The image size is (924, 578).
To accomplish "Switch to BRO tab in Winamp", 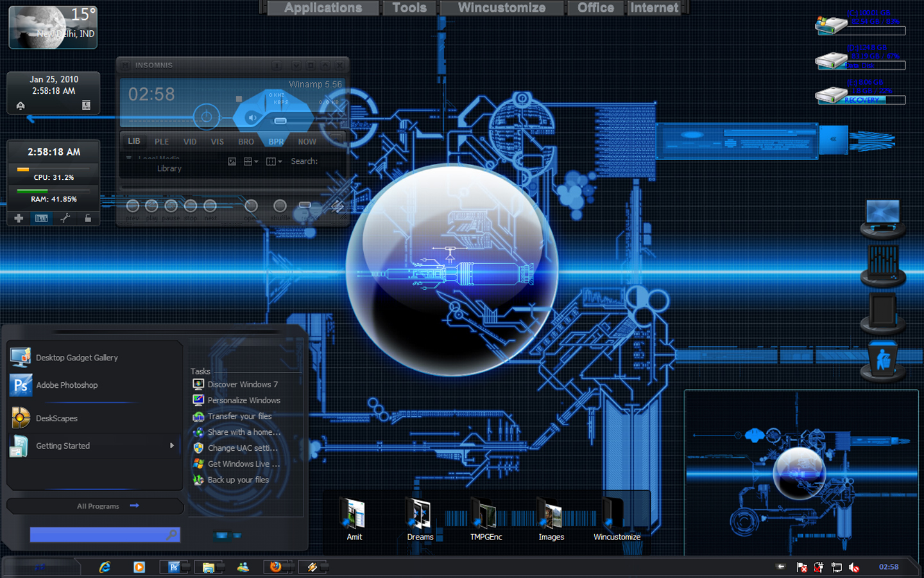I will coord(246,142).
